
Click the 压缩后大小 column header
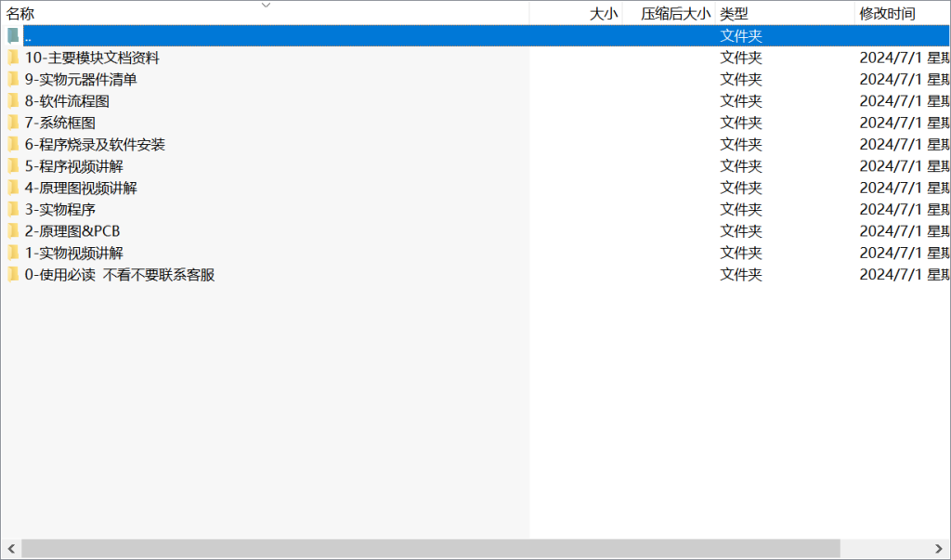pyautogui.click(x=675, y=14)
